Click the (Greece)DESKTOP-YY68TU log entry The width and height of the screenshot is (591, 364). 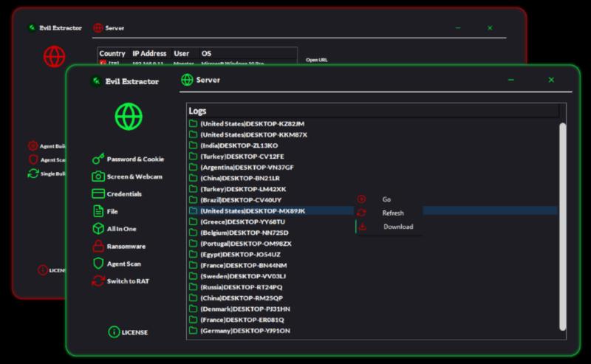coord(242,222)
